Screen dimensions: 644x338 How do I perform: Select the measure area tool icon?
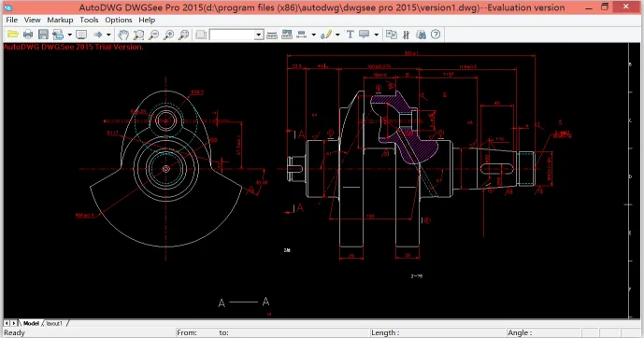pyautogui.click(x=287, y=35)
